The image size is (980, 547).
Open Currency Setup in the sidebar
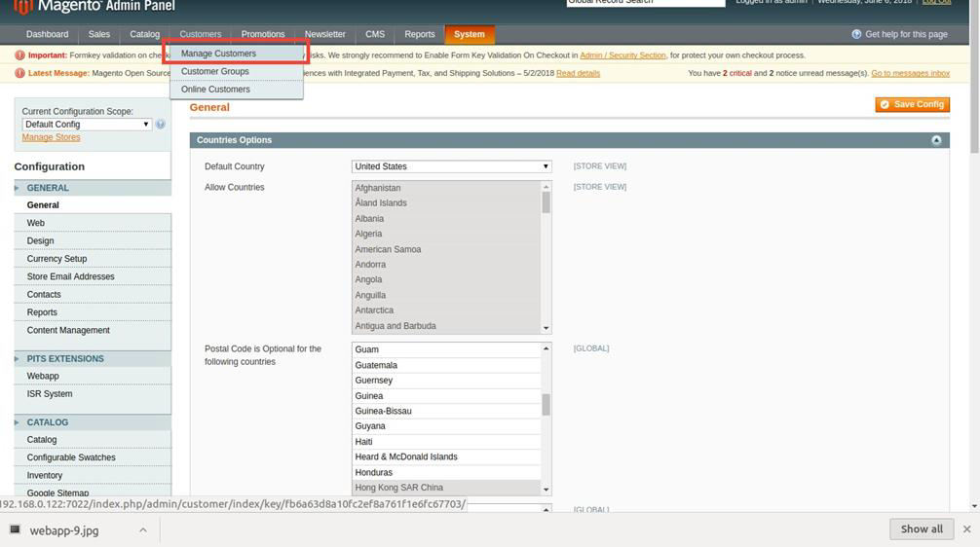[57, 259]
